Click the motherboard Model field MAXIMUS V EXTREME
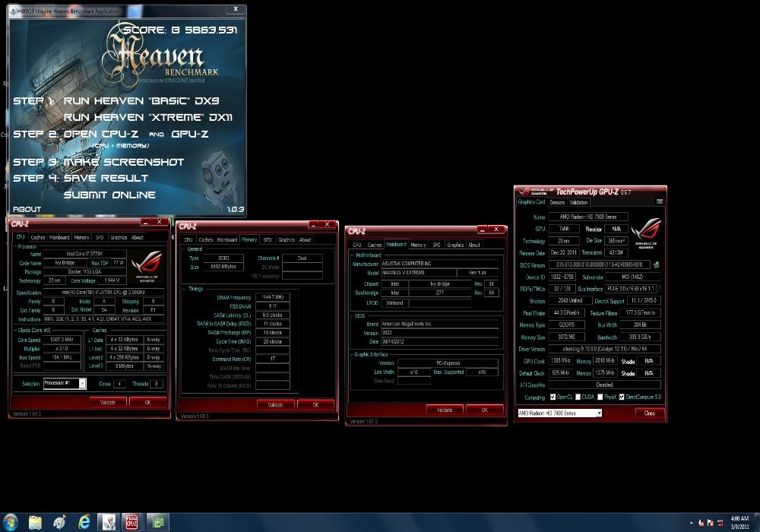The image size is (760, 532). tap(417, 273)
